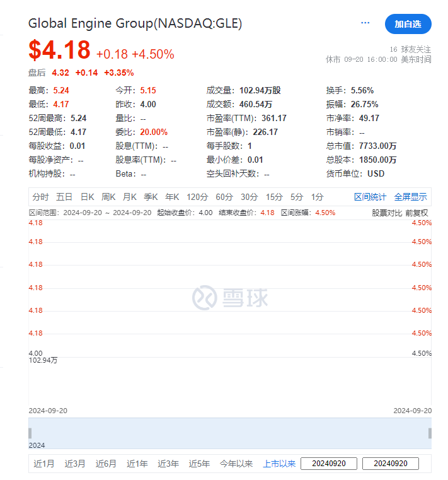The image size is (448, 480).
Task: Grab the right handle of range slider
Action: (430, 433)
